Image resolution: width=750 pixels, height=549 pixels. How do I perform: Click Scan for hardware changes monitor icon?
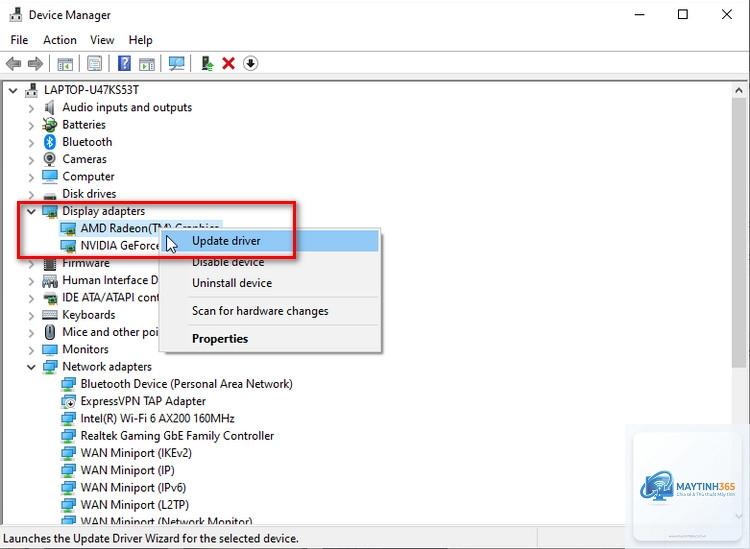pyautogui.click(x=176, y=64)
